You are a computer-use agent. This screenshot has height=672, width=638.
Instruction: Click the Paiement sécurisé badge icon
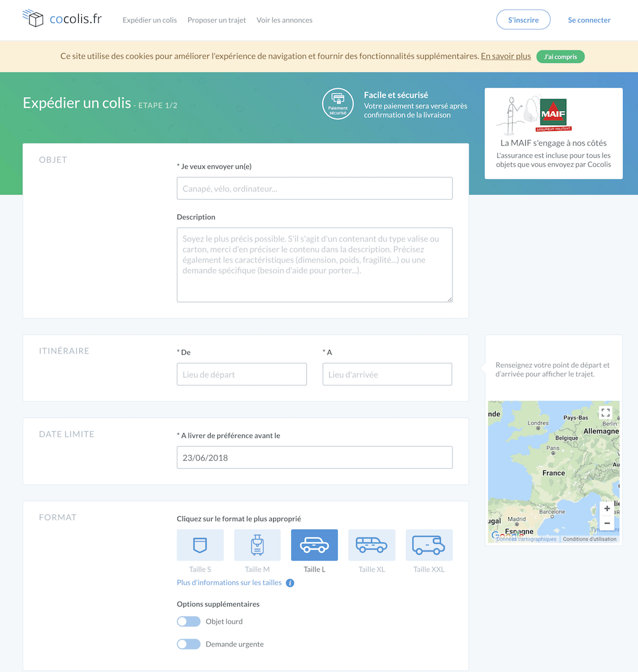point(338,104)
